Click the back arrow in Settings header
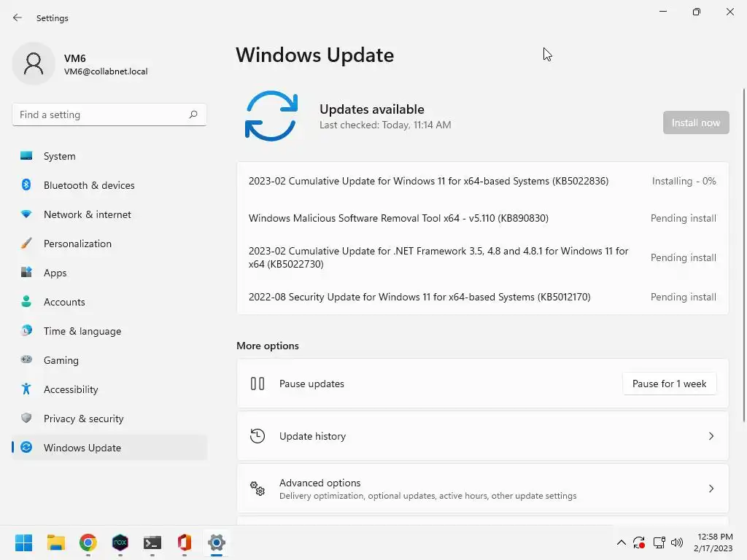The image size is (747, 560). pos(18,17)
